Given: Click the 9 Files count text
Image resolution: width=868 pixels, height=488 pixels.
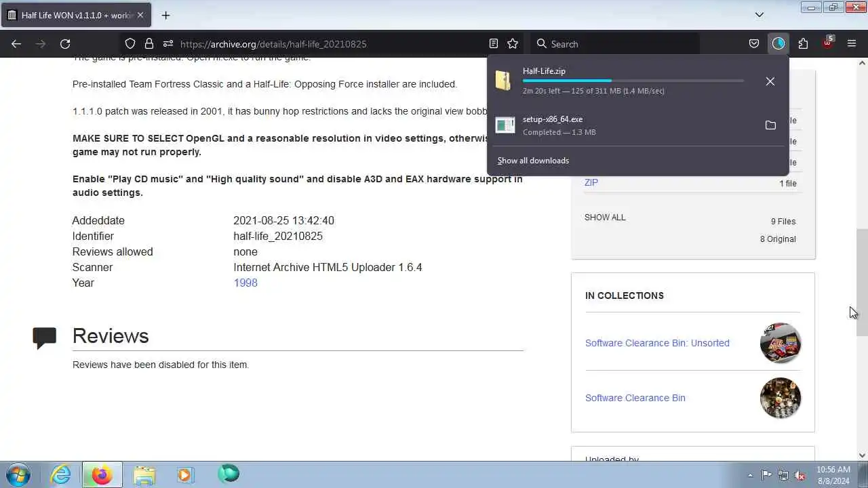Looking at the screenshot, I should (783, 222).
